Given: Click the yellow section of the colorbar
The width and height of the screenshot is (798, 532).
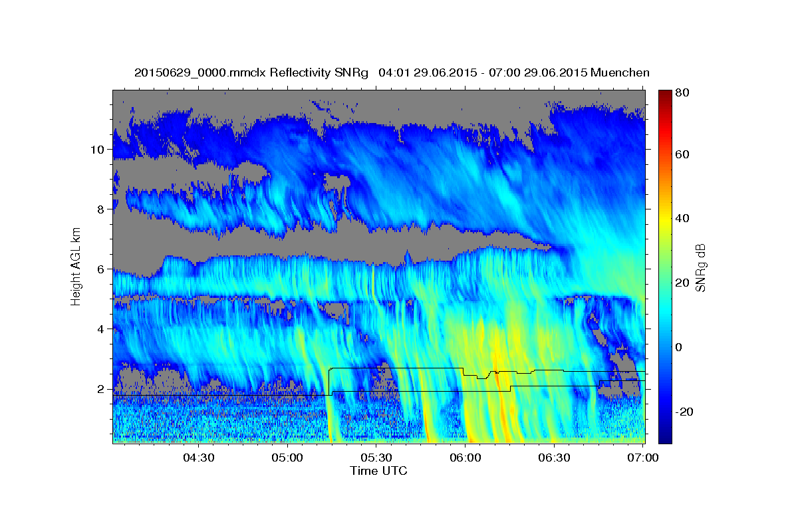Looking at the screenshot, I should [x=665, y=219].
